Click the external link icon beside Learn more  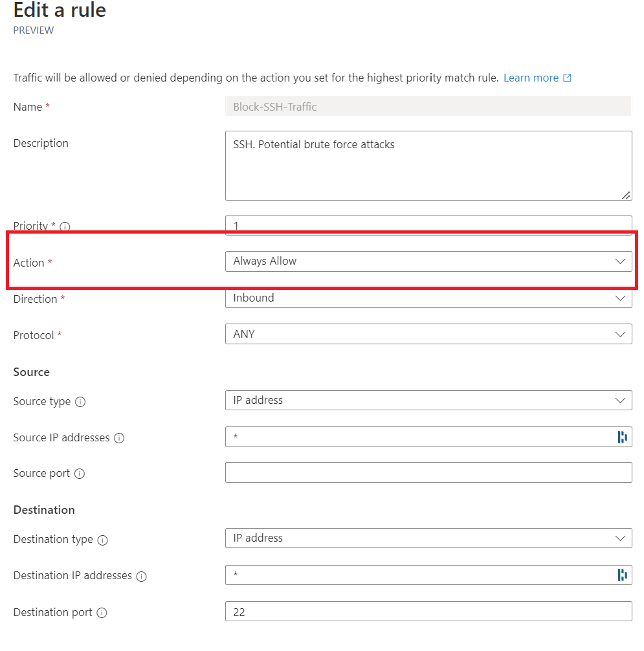click(x=567, y=78)
